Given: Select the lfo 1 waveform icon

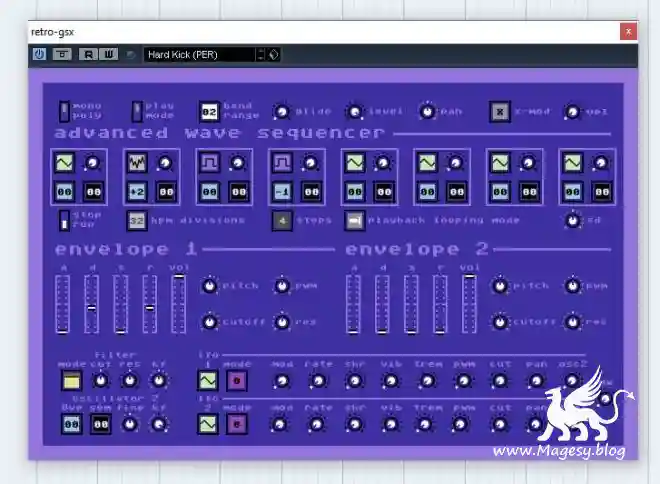Looking at the screenshot, I should [208, 380].
